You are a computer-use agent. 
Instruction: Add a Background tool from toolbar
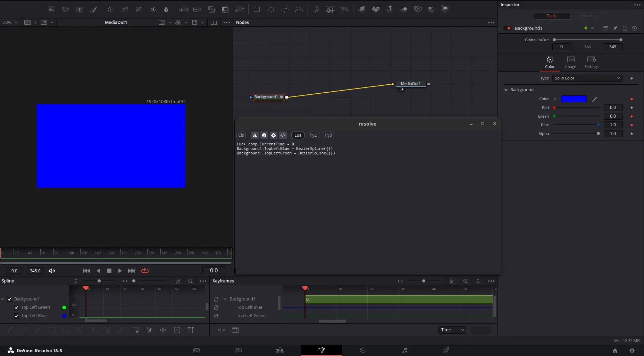pos(51,9)
